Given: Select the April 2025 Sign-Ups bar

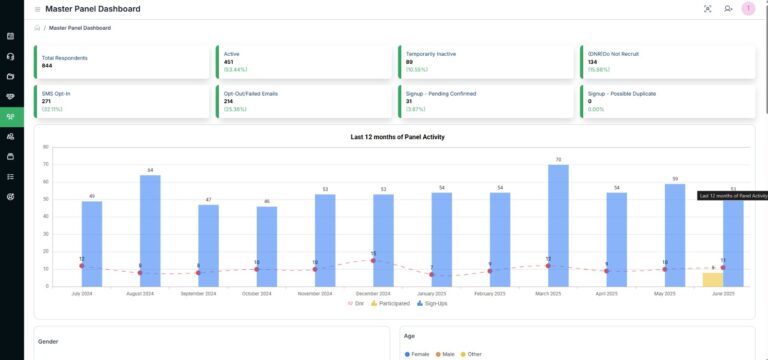Looking at the screenshot, I should (x=617, y=240).
